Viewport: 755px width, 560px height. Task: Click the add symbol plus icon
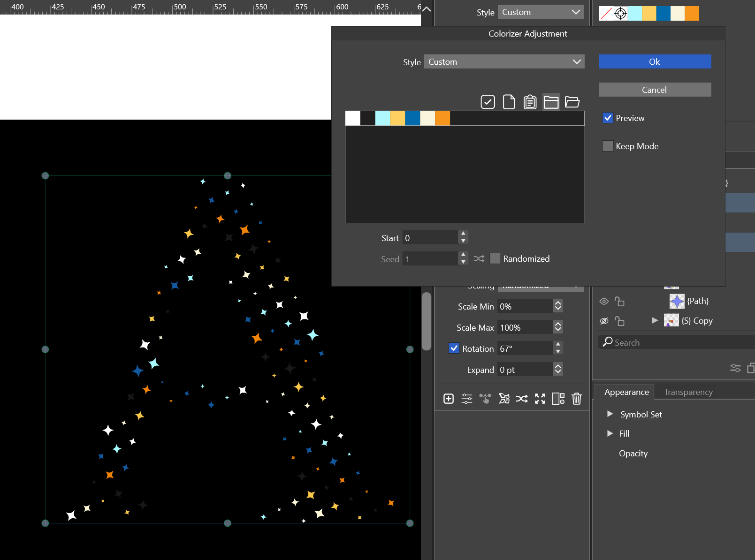(x=449, y=399)
